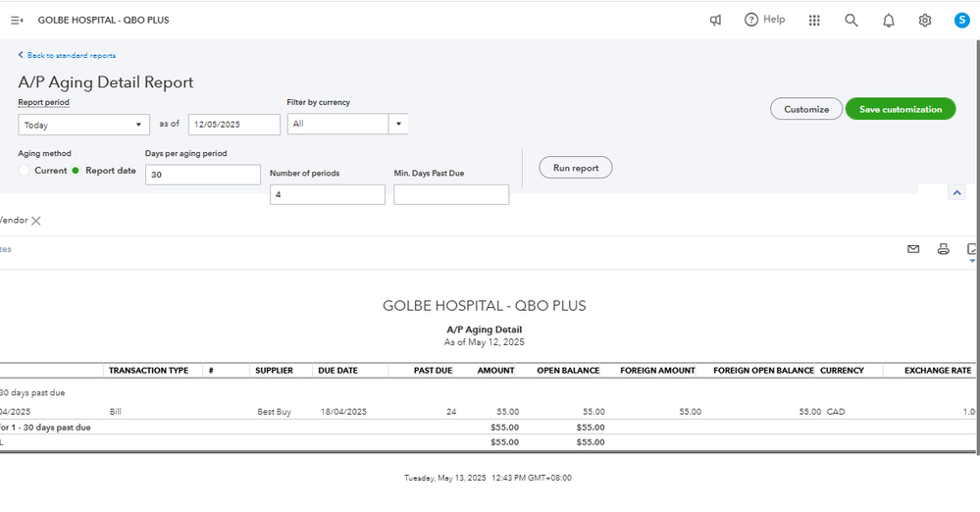The image size is (980, 512).
Task: Open the notifications bell
Action: coord(889,20)
